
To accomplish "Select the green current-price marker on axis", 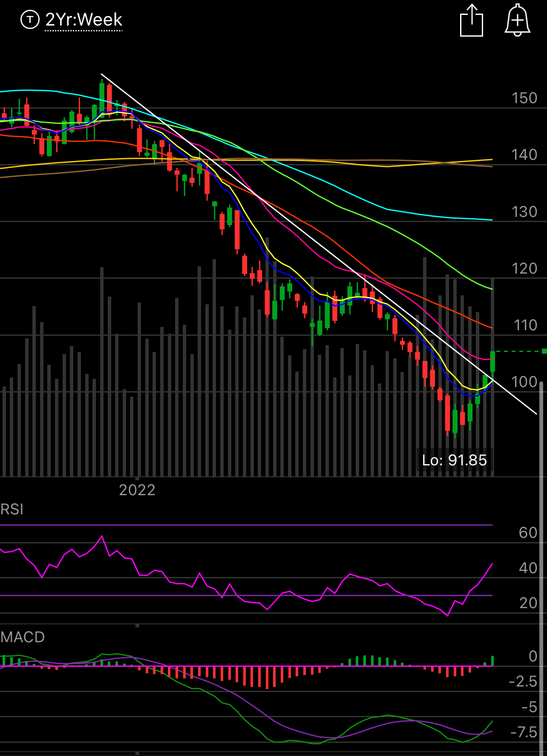I will click(x=544, y=351).
